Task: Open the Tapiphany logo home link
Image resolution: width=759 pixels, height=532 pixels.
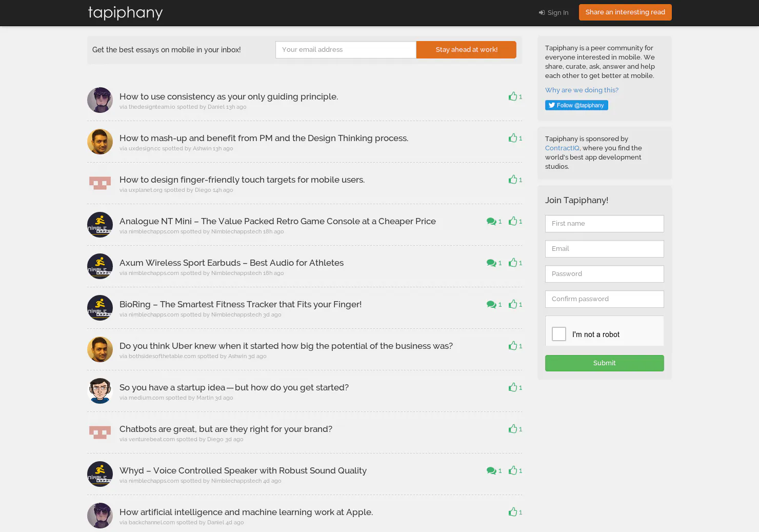Action: tap(125, 12)
